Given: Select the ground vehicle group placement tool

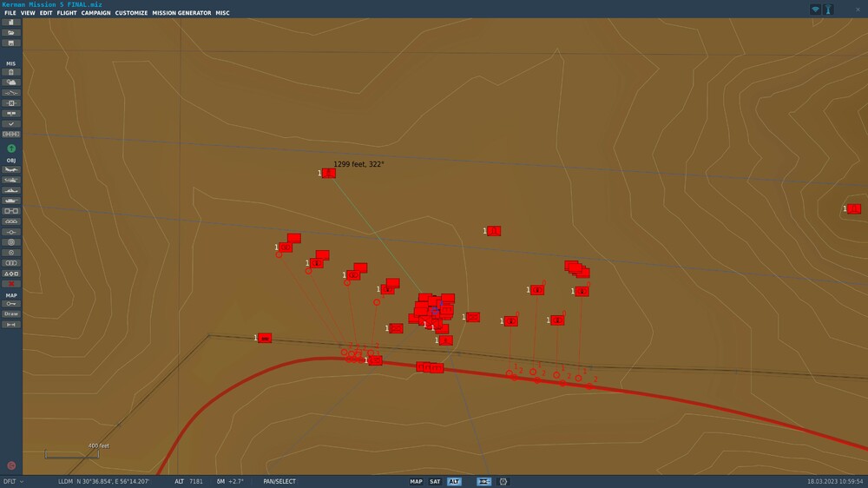Looking at the screenshot, I should 11,201.
